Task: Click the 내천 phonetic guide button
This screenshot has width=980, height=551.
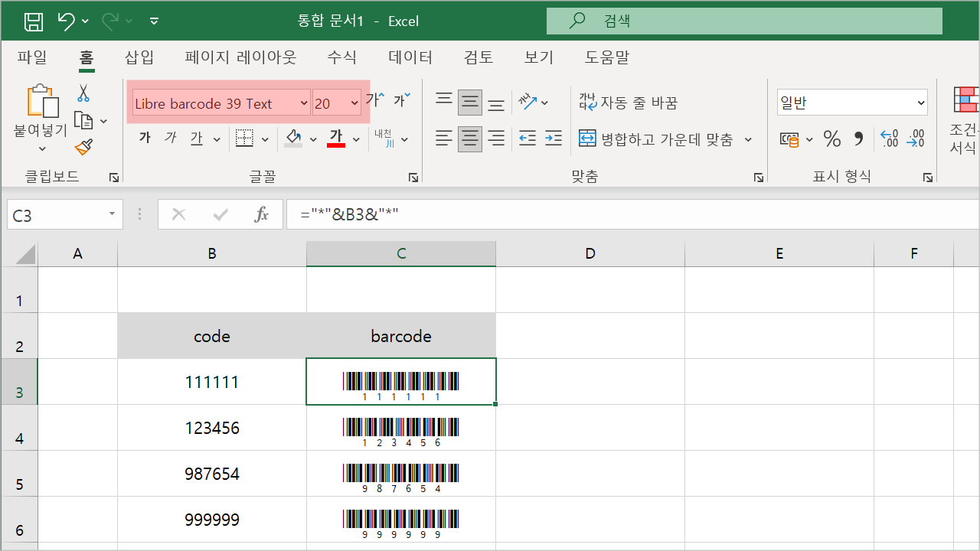Action: pyautogui.click(x=384, y=139)
